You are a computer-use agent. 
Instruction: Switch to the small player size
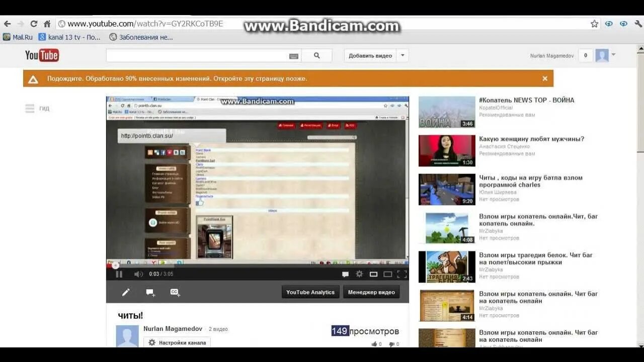click(373, 274)
